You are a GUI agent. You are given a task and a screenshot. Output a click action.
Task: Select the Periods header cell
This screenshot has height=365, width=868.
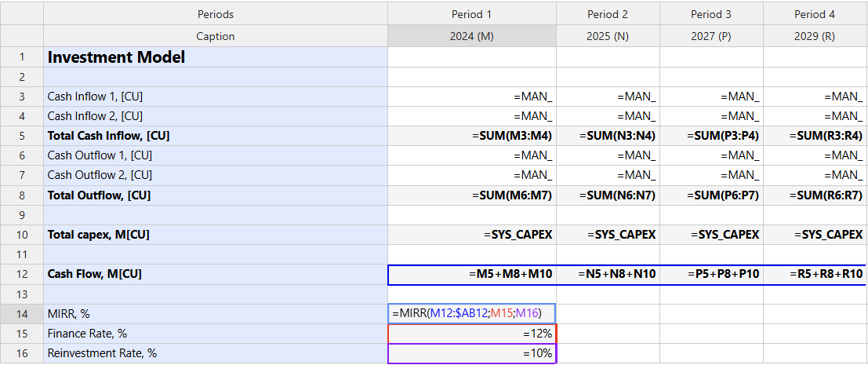(x=215, y=14)
